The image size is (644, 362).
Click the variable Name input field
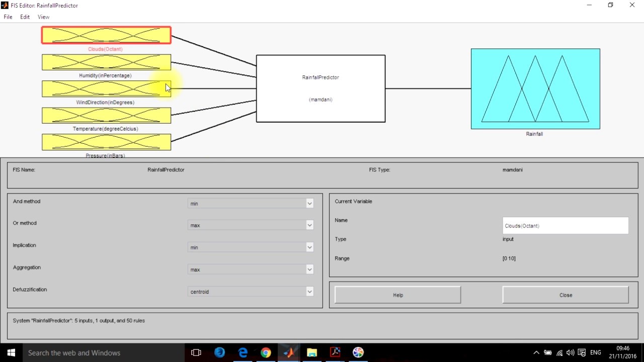[566, 226]
